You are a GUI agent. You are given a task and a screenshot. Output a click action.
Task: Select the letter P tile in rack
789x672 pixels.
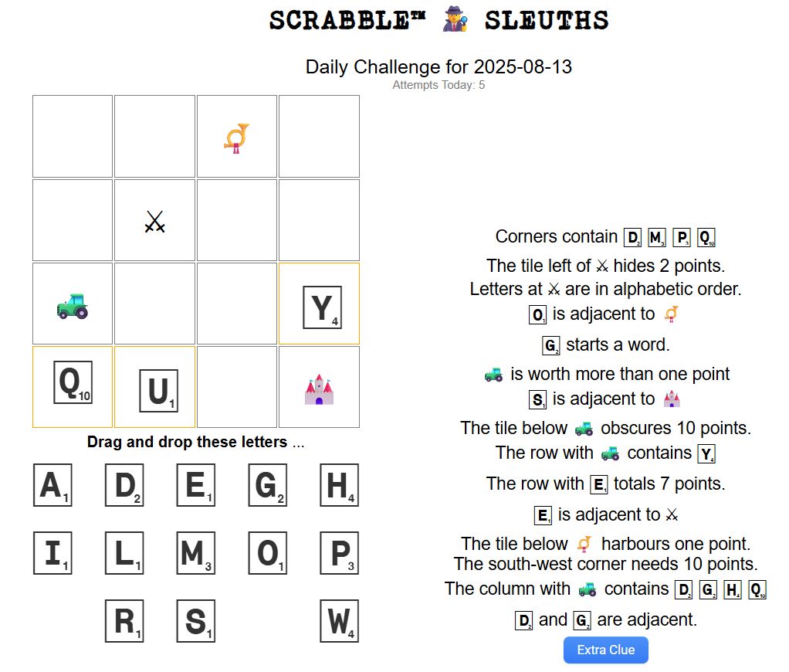coord(340,553)
